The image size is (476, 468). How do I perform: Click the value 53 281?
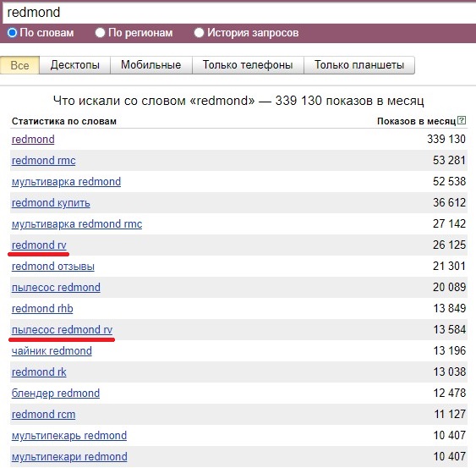[449, 161]
